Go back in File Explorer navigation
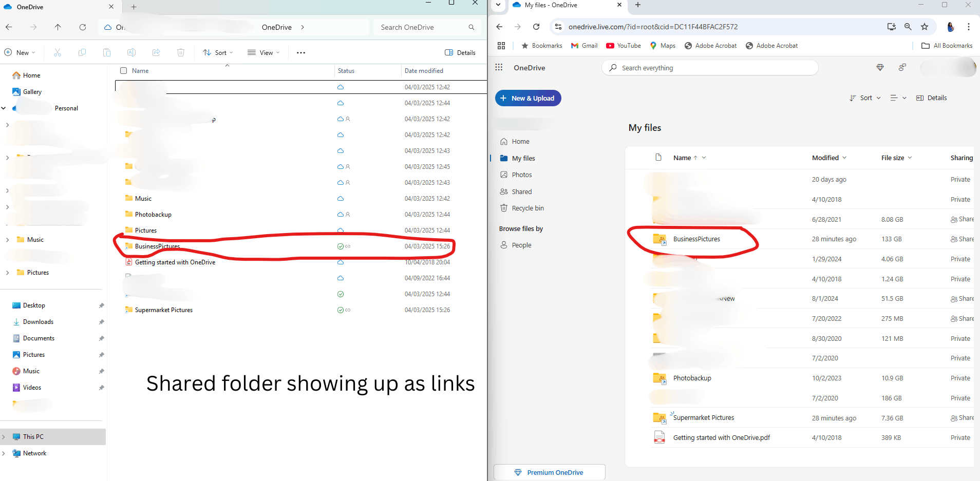Screen dimensions: 980x481 click(x=9, y=27)
